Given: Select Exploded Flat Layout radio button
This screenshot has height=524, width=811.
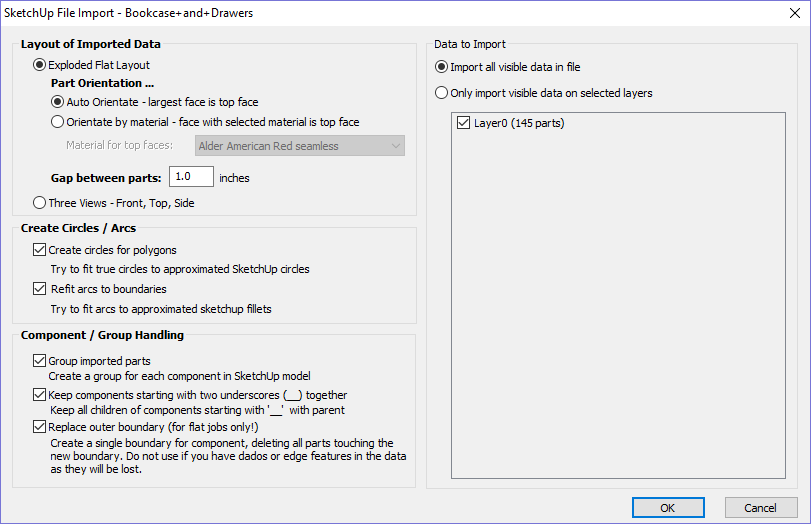Looking at the screenshot, I should click(x=39, y=65).
